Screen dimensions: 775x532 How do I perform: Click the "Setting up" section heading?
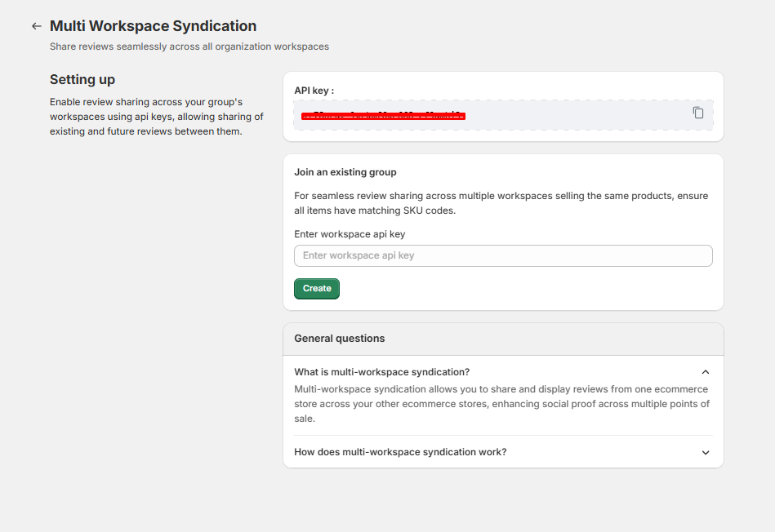[x=82, y=79]
